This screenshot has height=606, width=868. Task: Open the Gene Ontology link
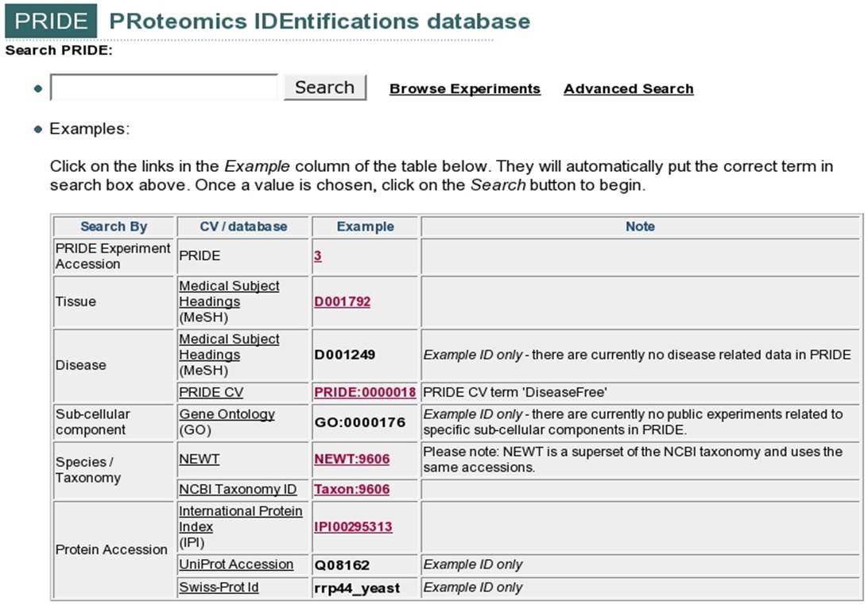click(227, 414)
